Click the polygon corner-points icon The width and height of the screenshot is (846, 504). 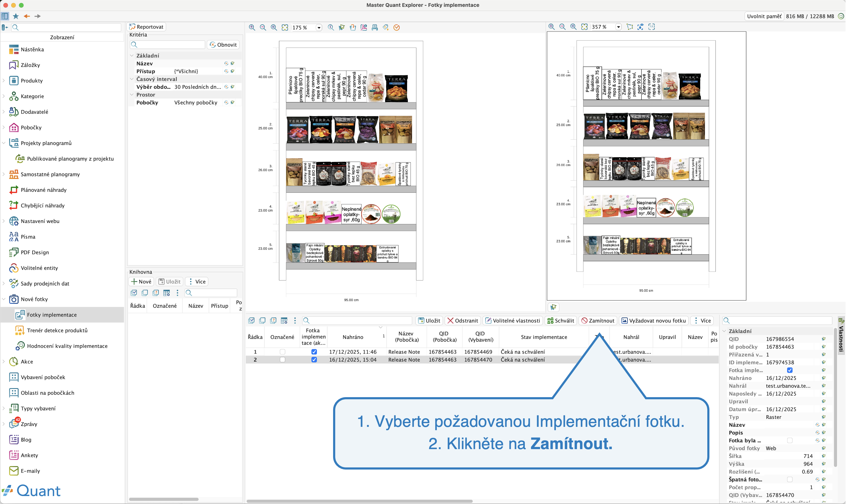[x=630, y=27]
